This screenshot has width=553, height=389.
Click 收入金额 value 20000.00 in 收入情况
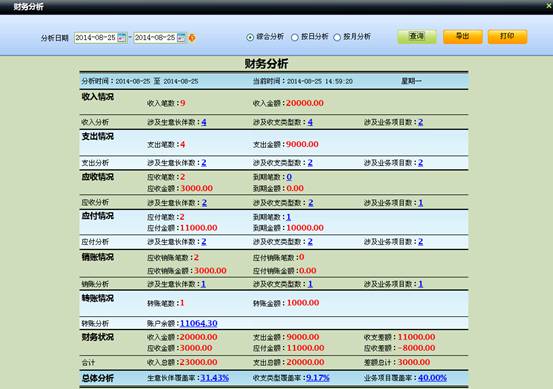(x=305, y=103)
